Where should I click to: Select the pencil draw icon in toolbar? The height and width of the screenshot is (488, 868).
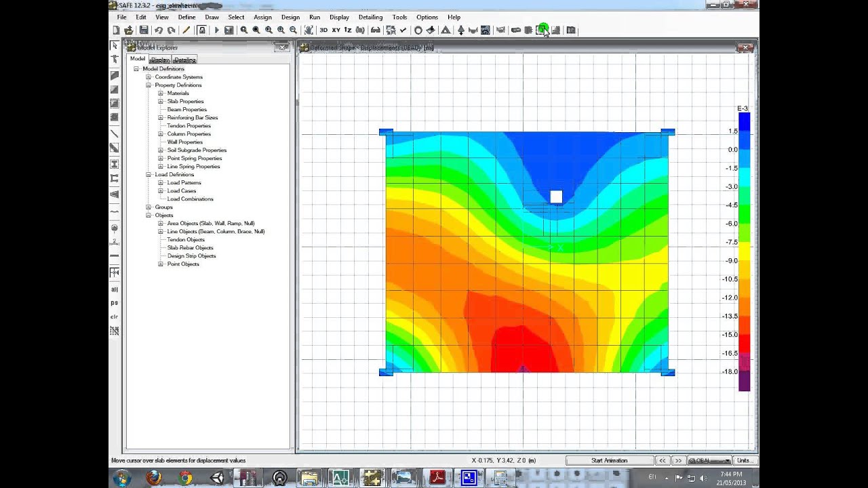[x=186, y=30]
